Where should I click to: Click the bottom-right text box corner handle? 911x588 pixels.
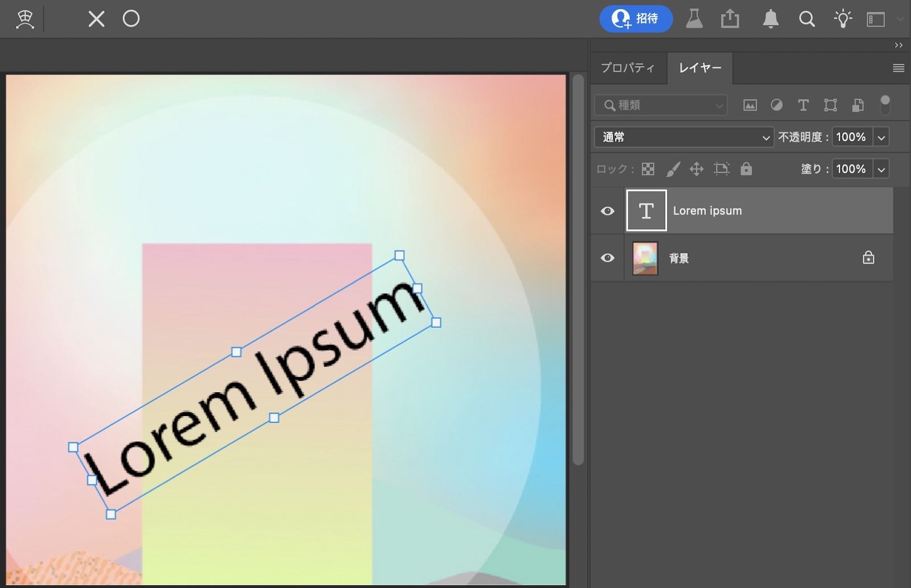[x=436, y=323]
